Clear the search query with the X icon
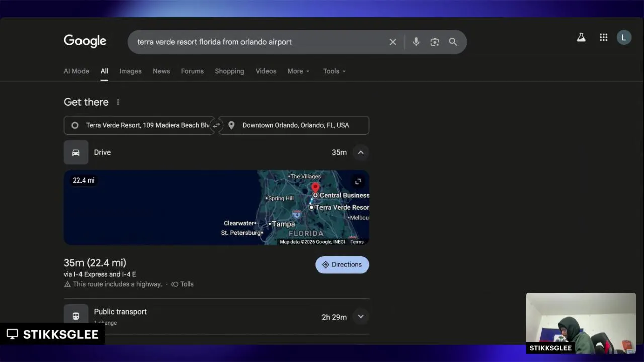The width and height of the screenshot is (644, 362). pyautogui.click(x=393, y=42)
